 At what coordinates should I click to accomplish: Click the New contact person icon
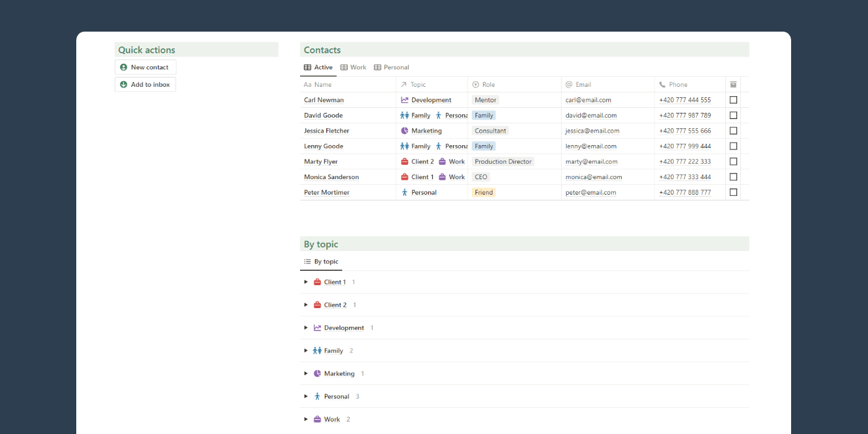[x=123, y=67]
